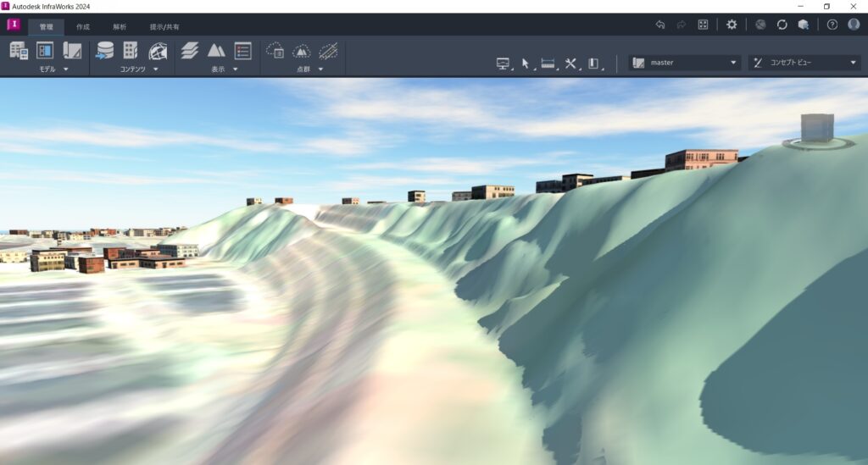Choose the select cursor arrow tool
The image size is (868, 465).
(526, 64)
